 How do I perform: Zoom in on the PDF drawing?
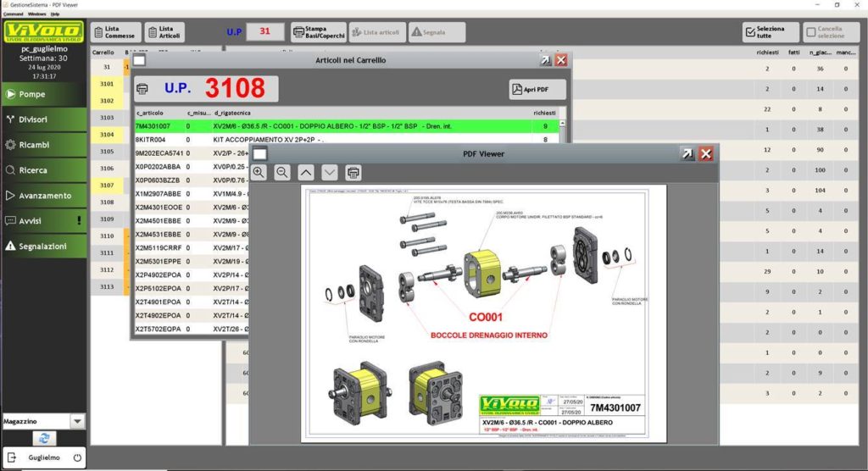tap(259, 172)
